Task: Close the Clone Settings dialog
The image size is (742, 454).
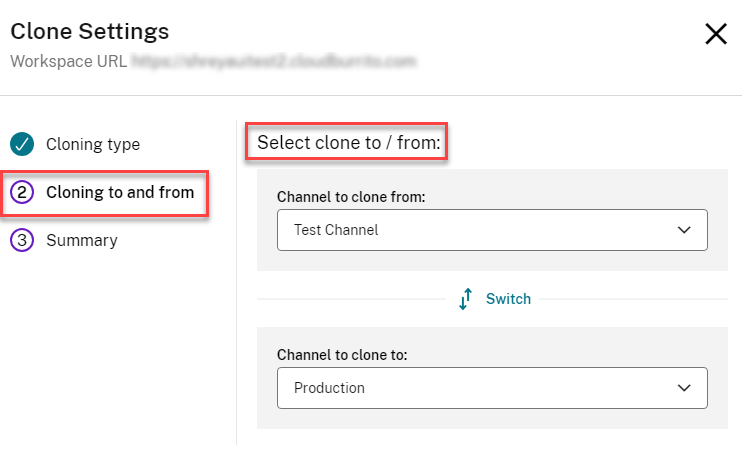Action: point(716,35)
